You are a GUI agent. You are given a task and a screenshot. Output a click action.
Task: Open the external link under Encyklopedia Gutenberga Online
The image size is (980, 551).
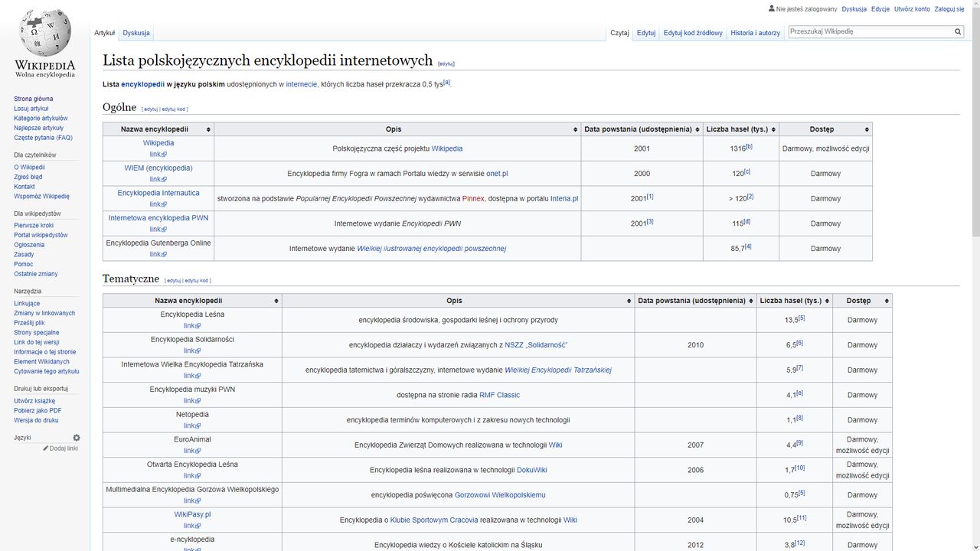[158, 254]
